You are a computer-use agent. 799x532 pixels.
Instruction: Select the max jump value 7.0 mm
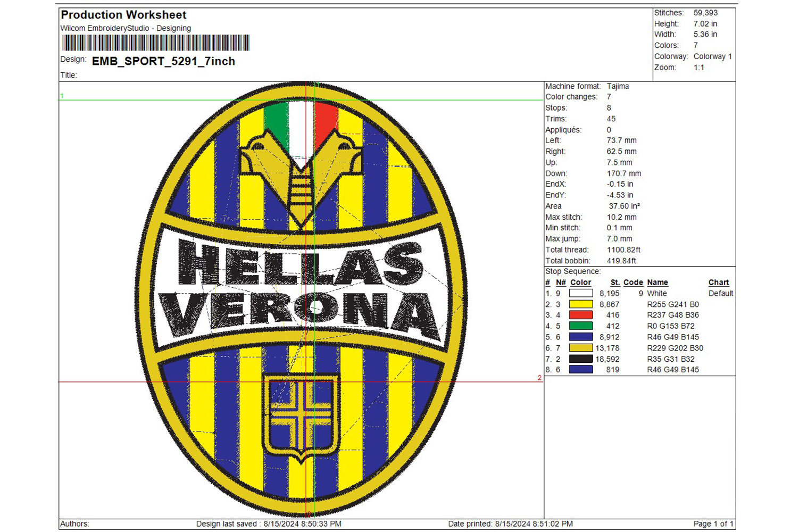619,239
